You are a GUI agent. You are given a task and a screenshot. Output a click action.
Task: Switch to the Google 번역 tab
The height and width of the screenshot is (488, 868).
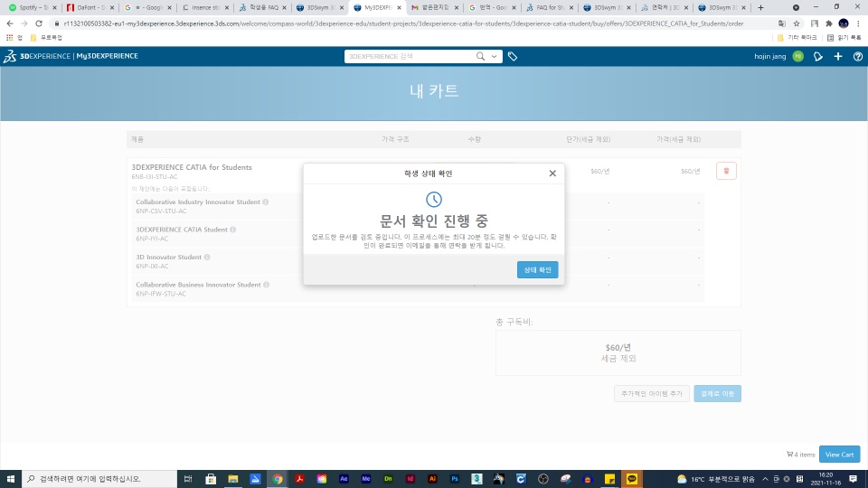click(x=492, y=8)
